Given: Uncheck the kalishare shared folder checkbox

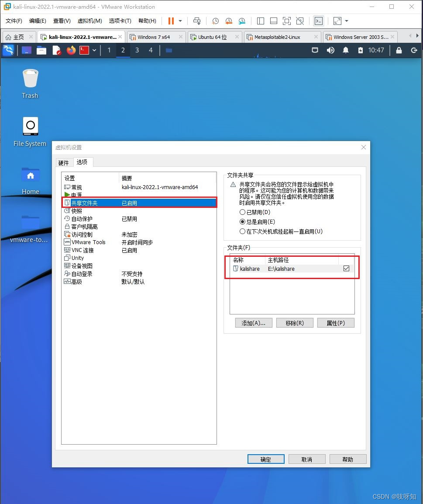Looking at the screenshot, I should (346, 269).
